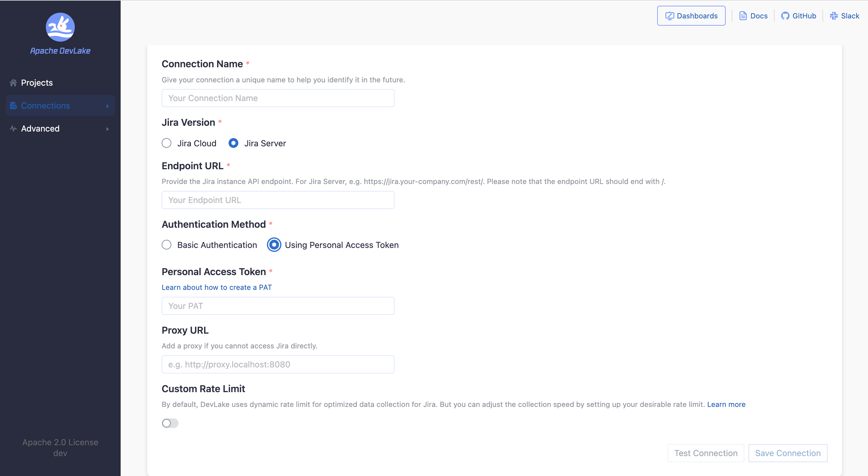Image resolution: width=868 pixels, height=476 pixels.
Task: Click the Slack logo icon
Action: tap(834, 16)
